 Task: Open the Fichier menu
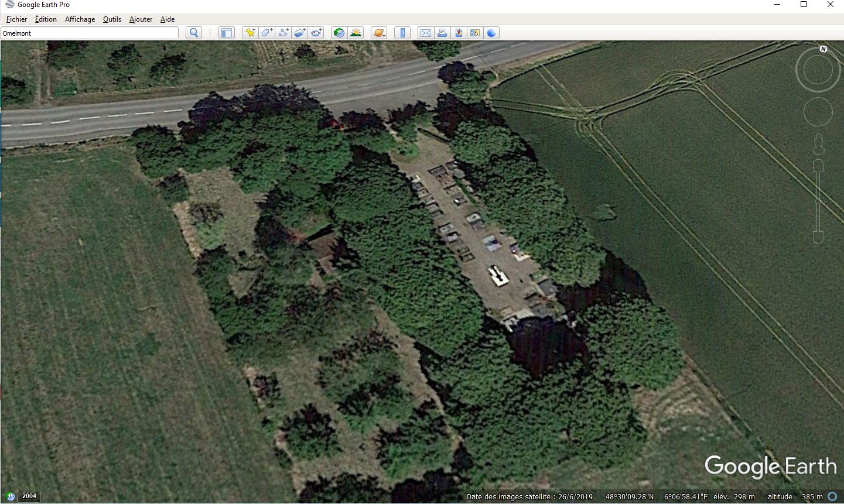17,19
